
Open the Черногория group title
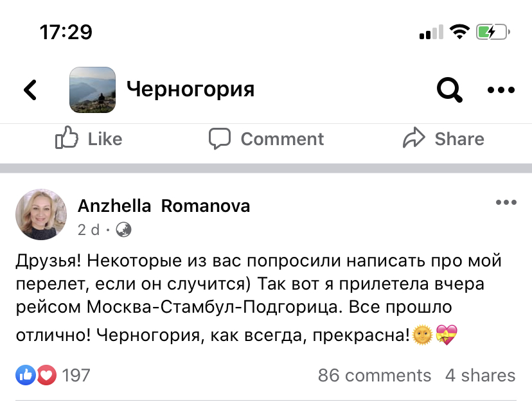(190, 89)
